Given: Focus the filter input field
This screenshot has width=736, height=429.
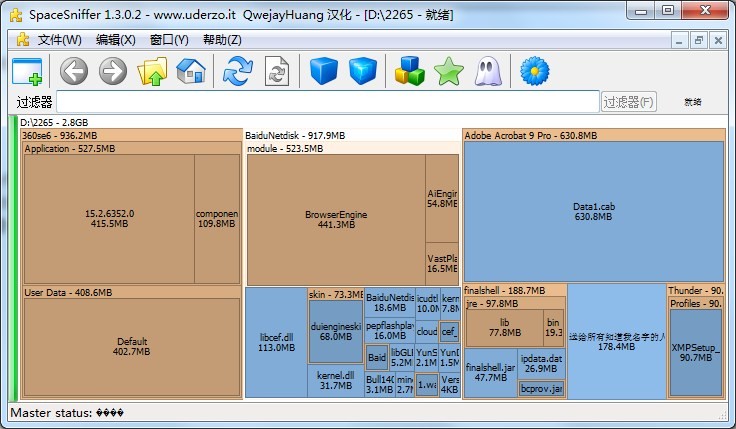Looking at the screenshot, I should click(x=328, y=101).
